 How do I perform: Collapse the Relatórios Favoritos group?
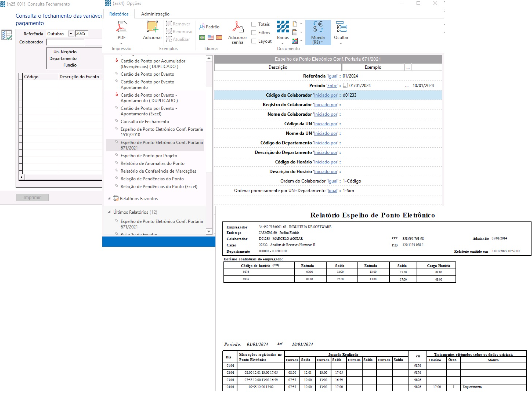coord(109,198)
